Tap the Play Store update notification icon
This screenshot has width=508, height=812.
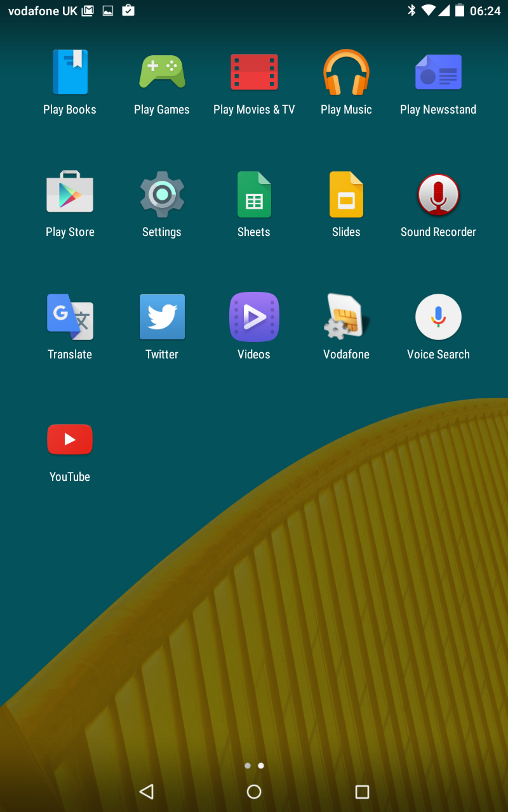pos(128,10)
